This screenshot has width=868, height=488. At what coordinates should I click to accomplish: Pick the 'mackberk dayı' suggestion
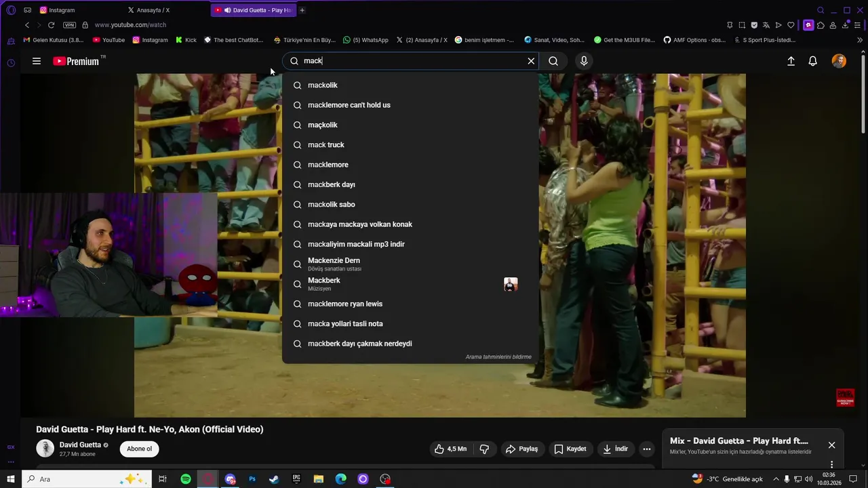coord(410,184)
